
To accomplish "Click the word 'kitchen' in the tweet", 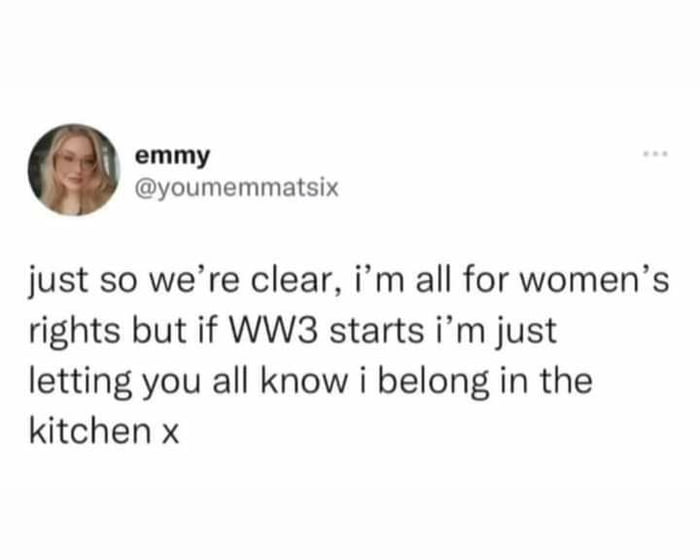I will click(90, 431).
